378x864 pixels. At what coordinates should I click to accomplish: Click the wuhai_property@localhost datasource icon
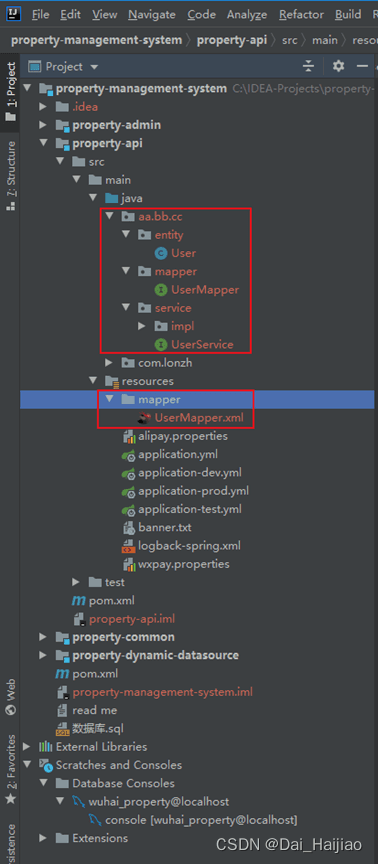tap(79, 802)
